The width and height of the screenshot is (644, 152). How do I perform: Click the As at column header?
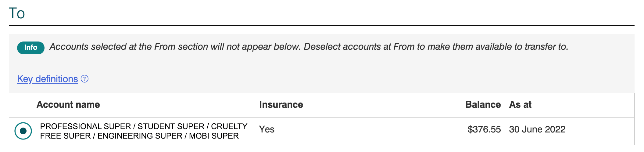pos(520,105)
